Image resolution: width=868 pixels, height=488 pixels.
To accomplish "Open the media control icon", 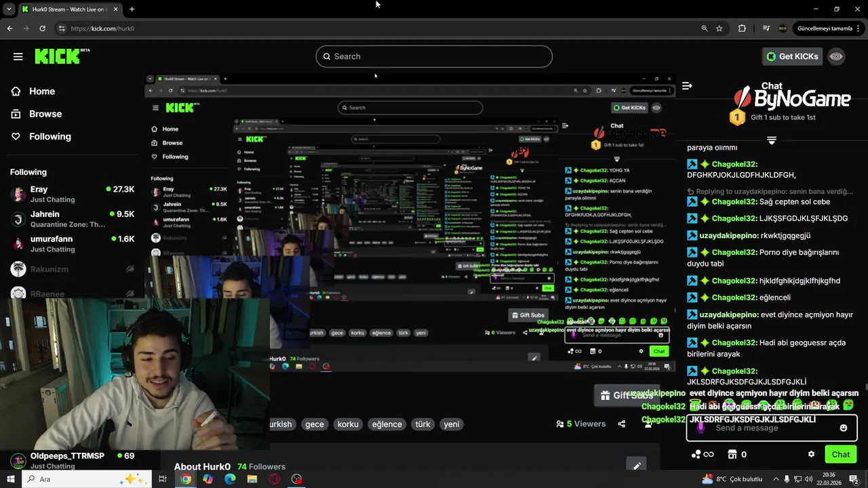I will click(x=766, y=28).
